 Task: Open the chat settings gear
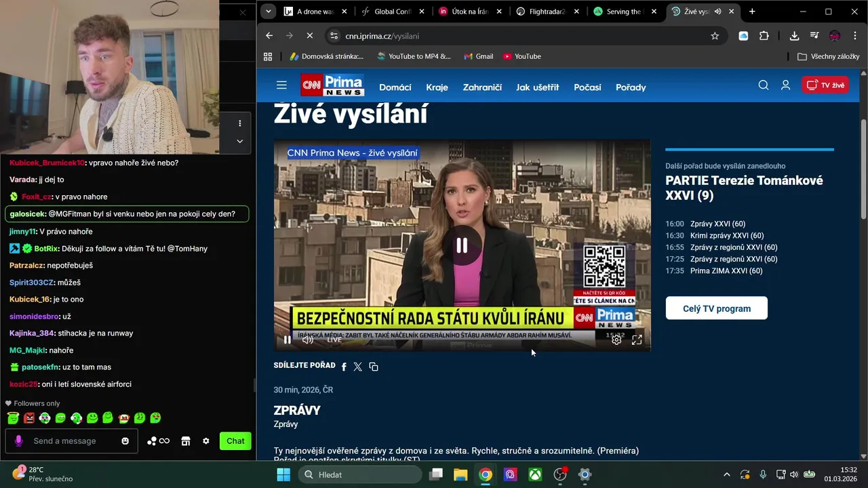(206, 441)
